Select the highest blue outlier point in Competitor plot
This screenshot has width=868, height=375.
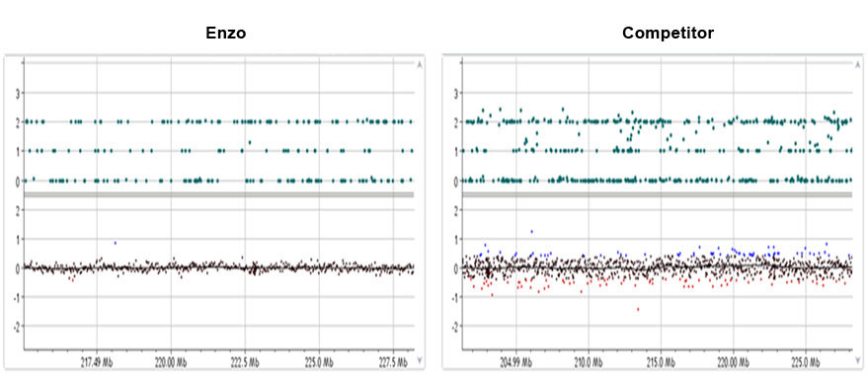(532, 232)
